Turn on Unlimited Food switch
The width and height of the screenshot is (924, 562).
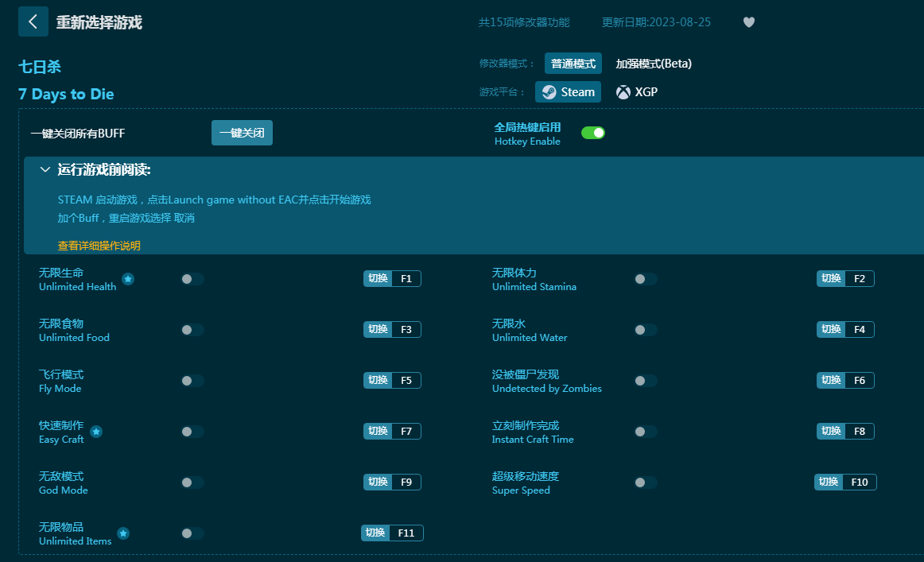tap(192, 330)
